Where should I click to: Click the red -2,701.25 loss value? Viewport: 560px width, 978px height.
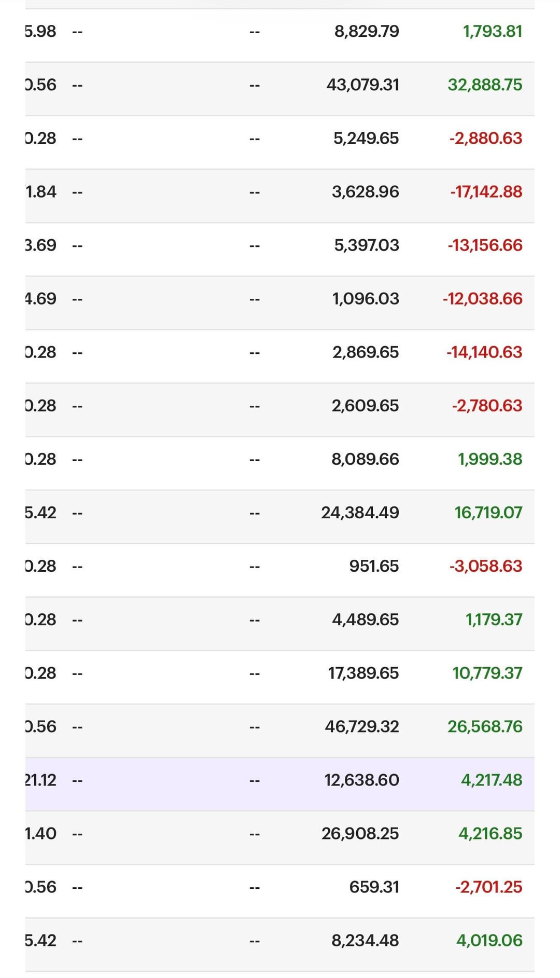click(488, 887)
